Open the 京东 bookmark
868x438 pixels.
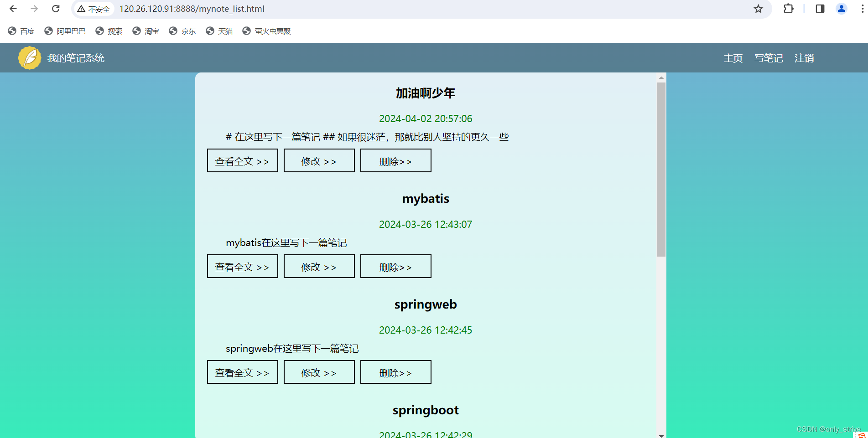(x=182, y=31)
